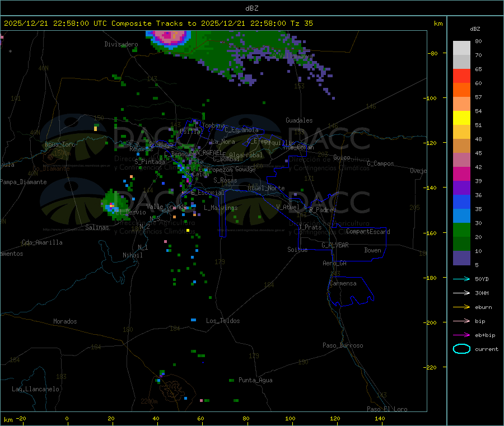Click the Valle_Grande map label
The width and height of the screenshot is (504, 426).
pyautogui.click(x=166, y=207)
